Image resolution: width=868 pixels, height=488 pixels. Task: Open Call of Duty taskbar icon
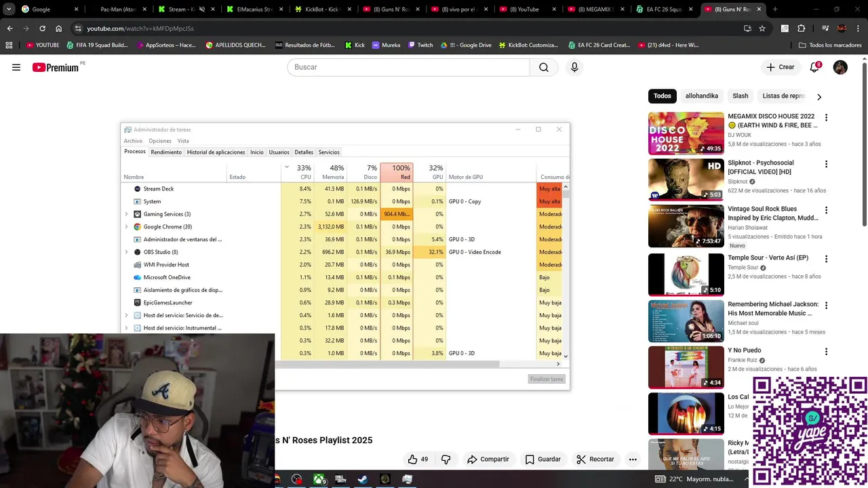pyautogui.click(x=340, y=479)
